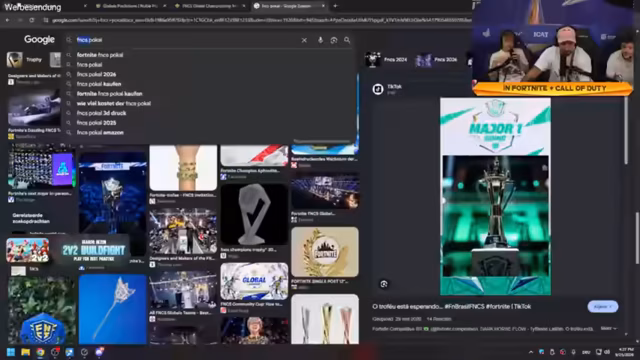Open the TikTok trophy post link
Viewport: 640px width, 360px height.
click(x=451, y=307)
